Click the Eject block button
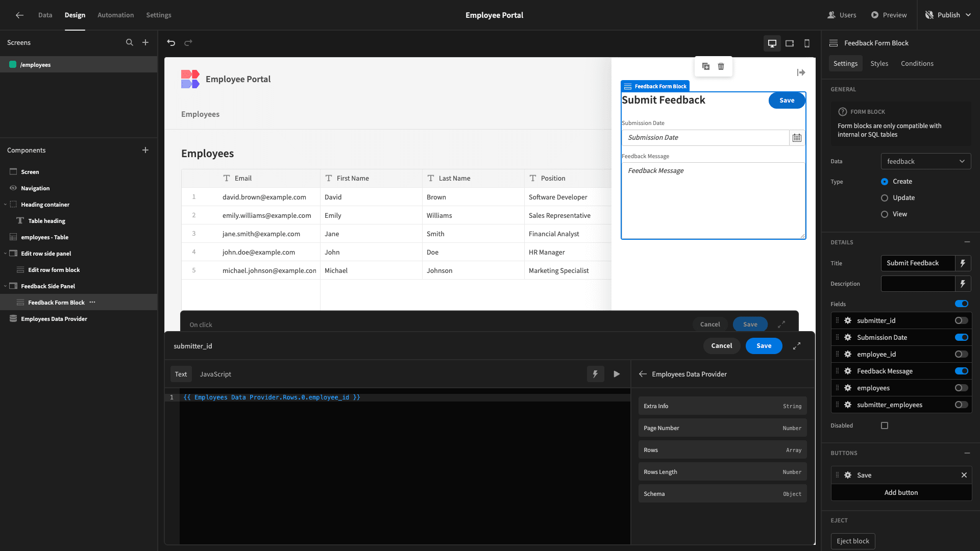 pyautogui.click(x=853, y=541)
